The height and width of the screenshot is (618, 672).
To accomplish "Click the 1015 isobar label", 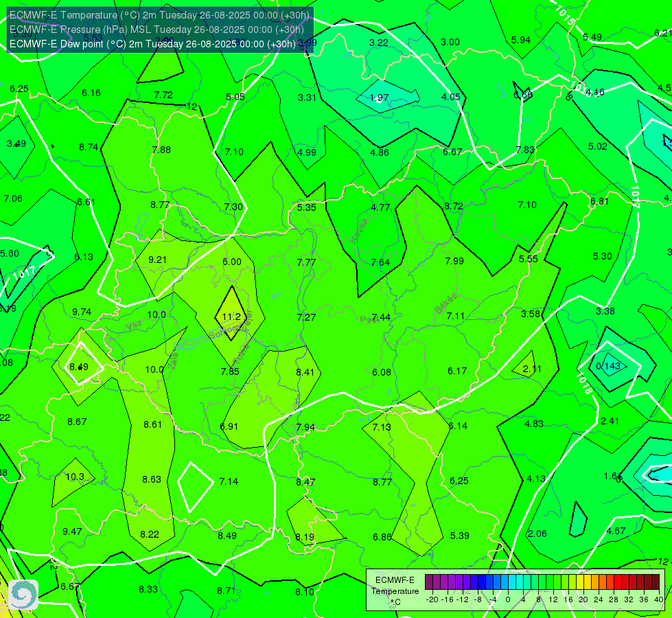I will (564, 15).
